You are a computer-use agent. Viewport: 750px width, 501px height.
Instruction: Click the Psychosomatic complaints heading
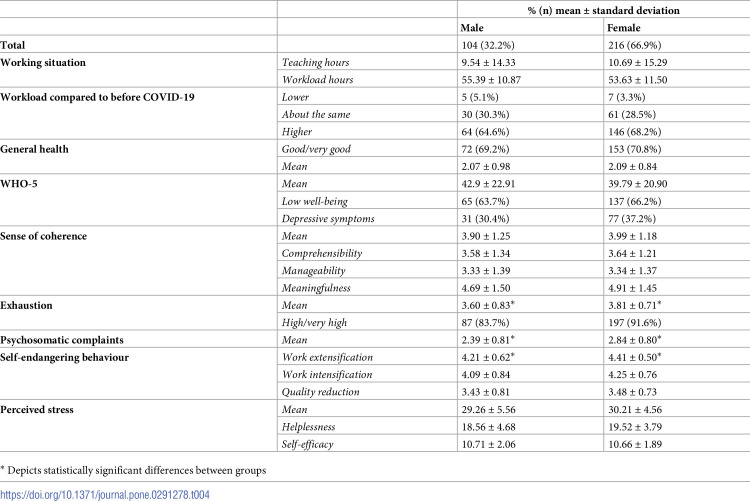[62, 340]
